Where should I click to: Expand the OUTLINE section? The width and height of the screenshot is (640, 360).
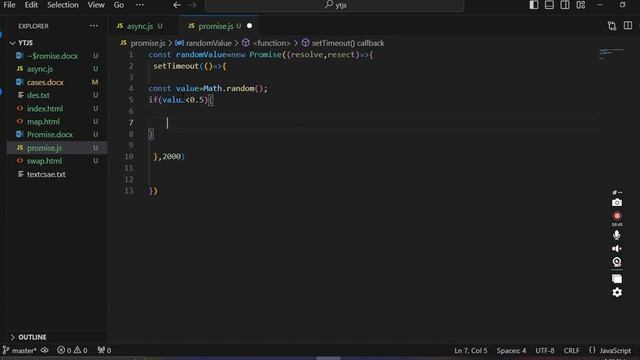click(32, 337)
